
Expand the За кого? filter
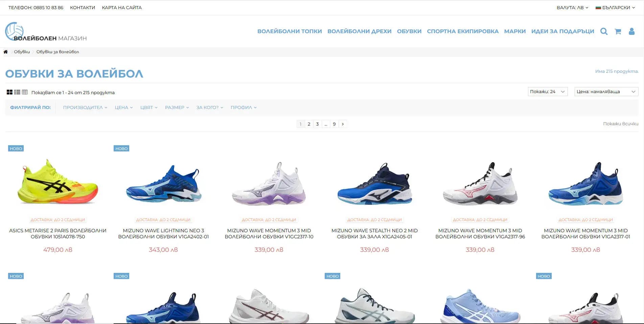point(210,107)
